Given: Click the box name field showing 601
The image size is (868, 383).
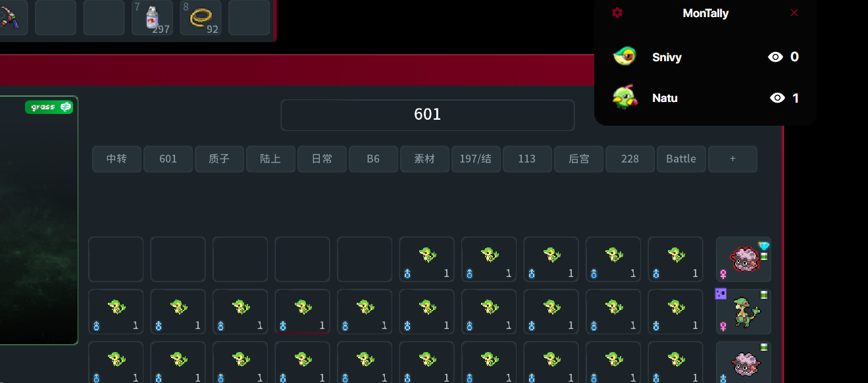Looking at the screenshot, I should [428, 115].
